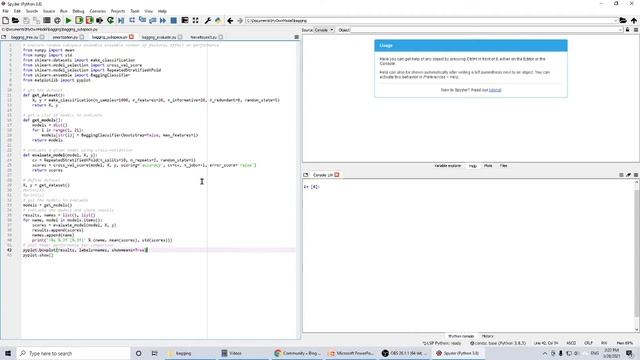
Task: Open the View menu
Action: click(x=149, y=11)
